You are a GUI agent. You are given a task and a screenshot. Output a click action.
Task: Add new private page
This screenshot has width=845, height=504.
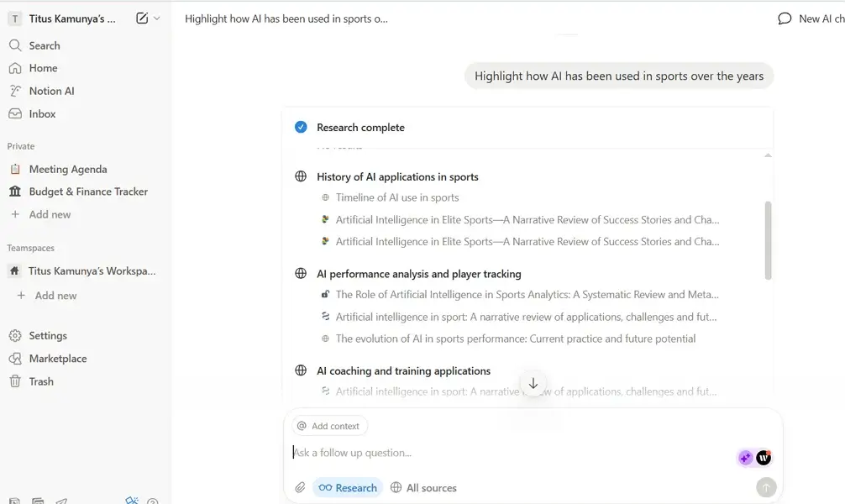point(50,214)
